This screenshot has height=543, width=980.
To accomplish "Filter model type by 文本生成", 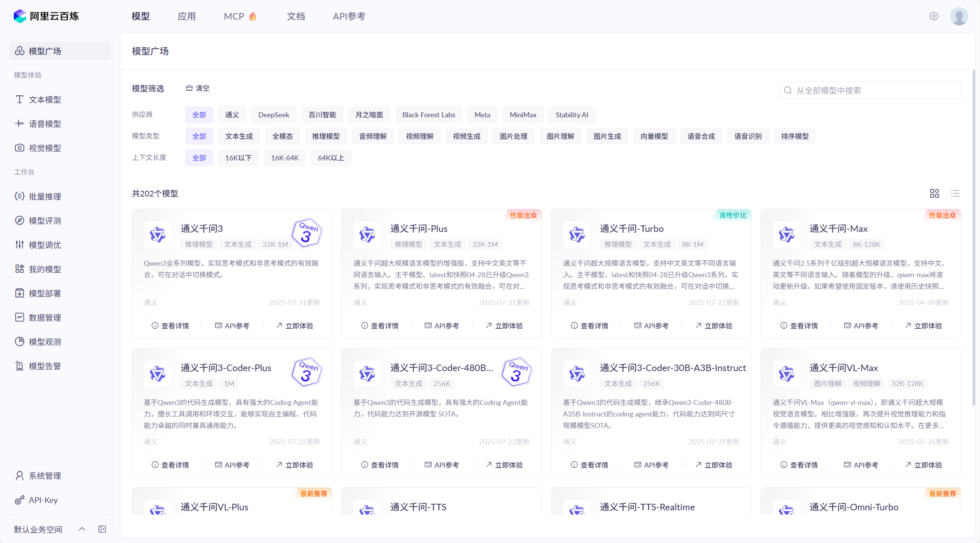I will point(239,136).
